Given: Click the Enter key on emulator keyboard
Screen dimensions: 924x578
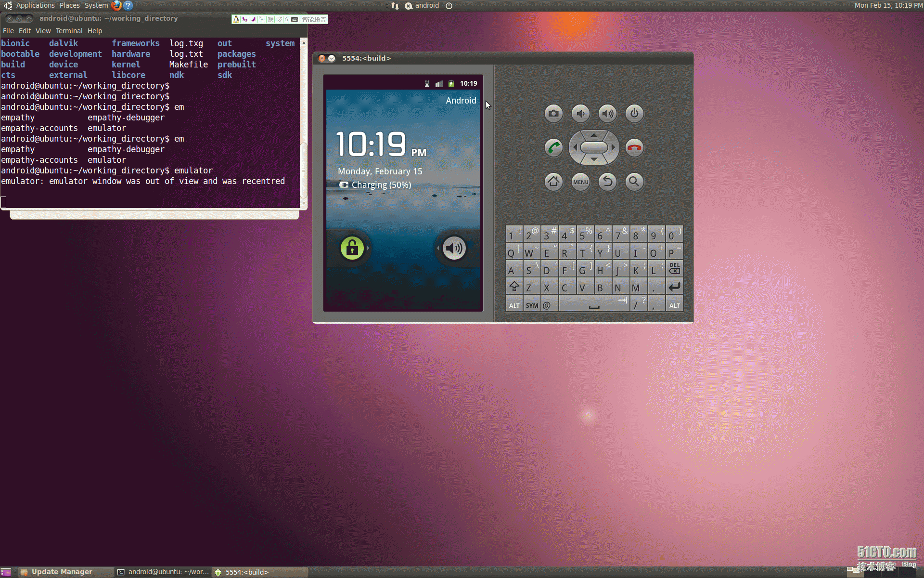Looking at the screenshot, I should [x=674, y=287].
